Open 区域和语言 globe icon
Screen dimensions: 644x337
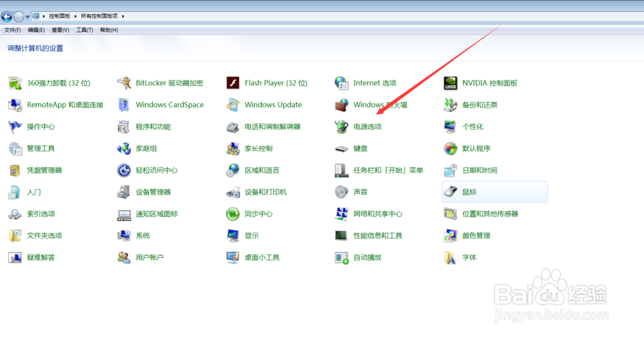click(x=233, y=170)
